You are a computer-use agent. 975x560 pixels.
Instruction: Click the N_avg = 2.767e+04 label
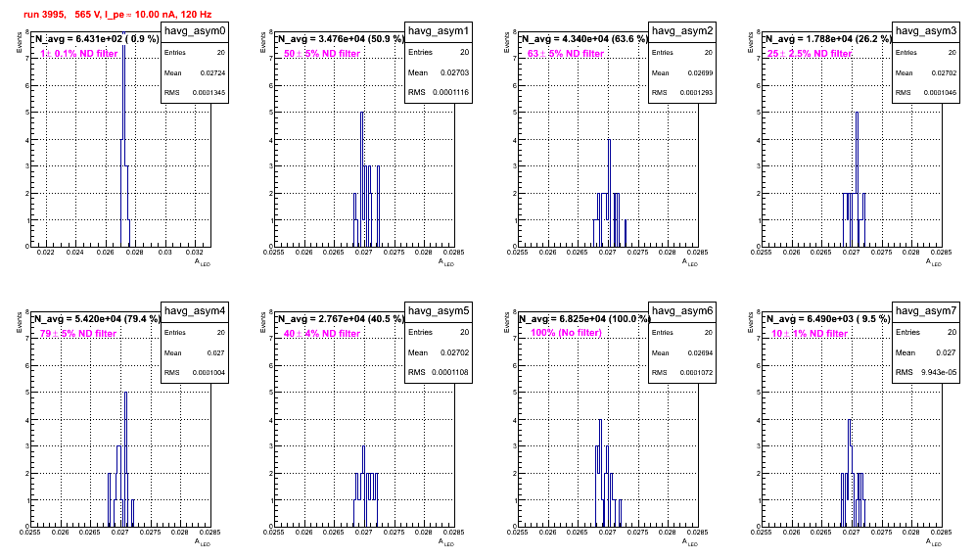tap(341, 318)
